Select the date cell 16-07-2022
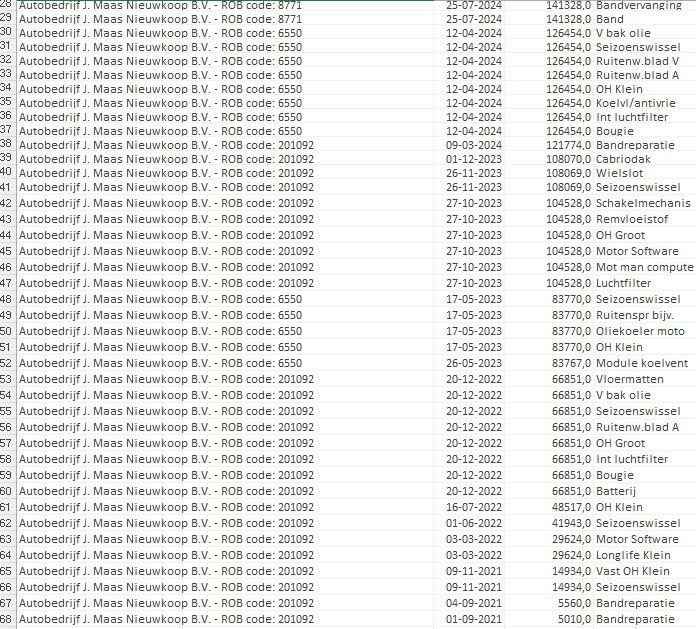This screenshot has width=696, height=629. point(473,507)
